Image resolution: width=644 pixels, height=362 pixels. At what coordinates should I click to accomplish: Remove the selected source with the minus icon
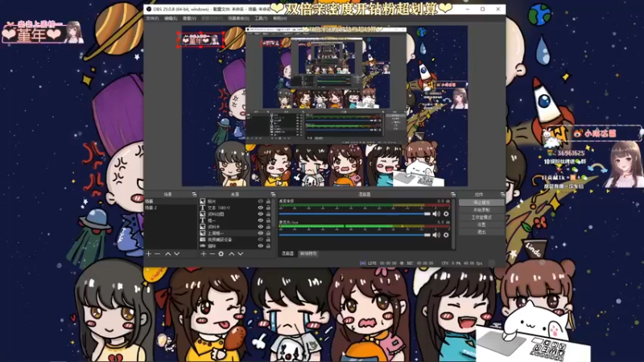[212, 254]
